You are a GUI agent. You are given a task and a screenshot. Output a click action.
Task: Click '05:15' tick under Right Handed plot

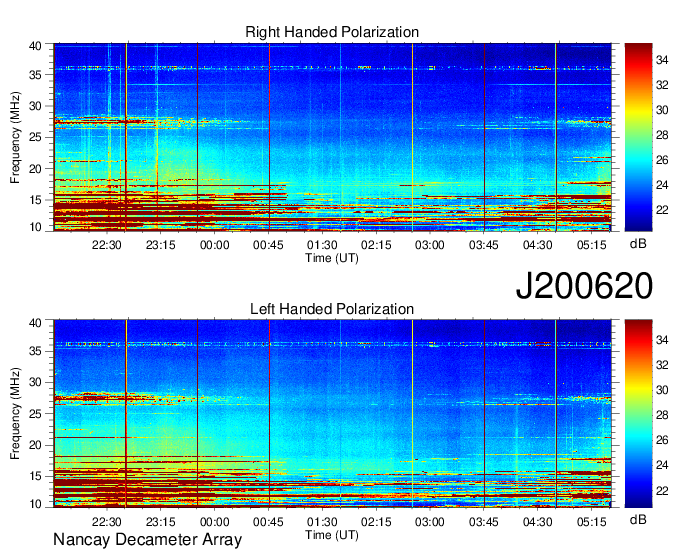point(592,245)
